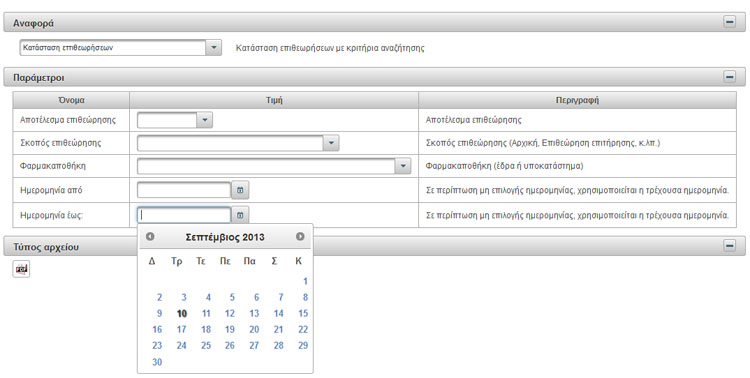750x378 pixels.
Task: Click 'Φαρμακαποθήκη (έδρα ή υποκατάστημα)' description
Action: tap(505, 166)
